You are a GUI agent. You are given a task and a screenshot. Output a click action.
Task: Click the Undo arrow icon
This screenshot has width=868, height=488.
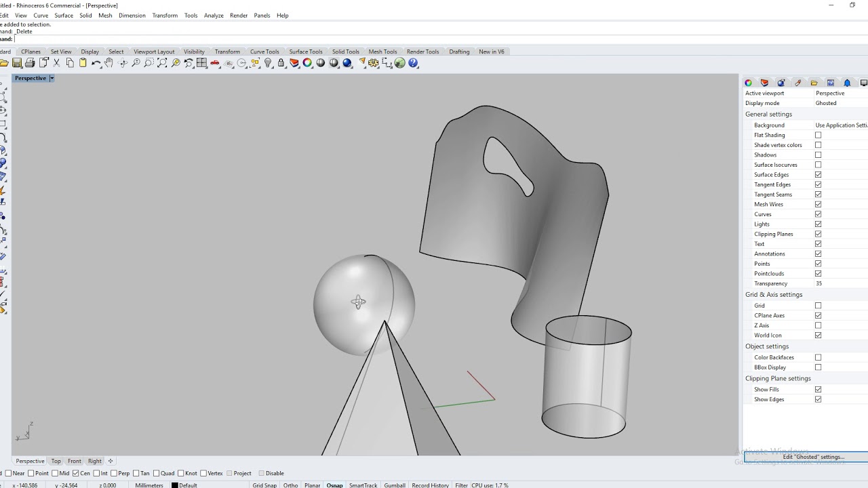tap(96, 63)
